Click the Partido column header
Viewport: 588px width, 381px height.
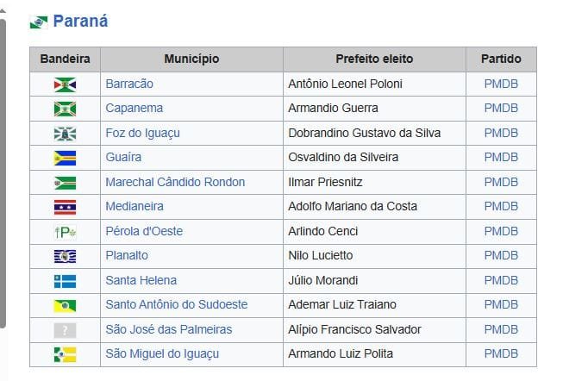pyautogui.click(x=501, y=59)
